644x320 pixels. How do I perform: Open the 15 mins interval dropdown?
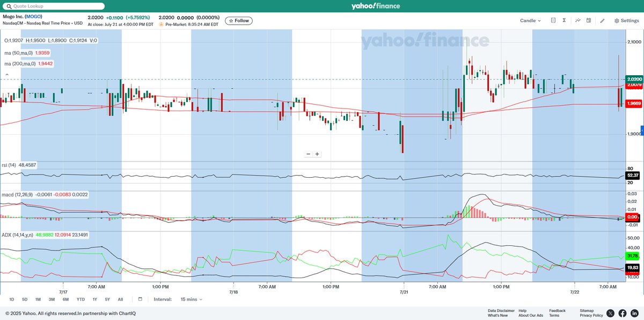[x=192, y=299]
